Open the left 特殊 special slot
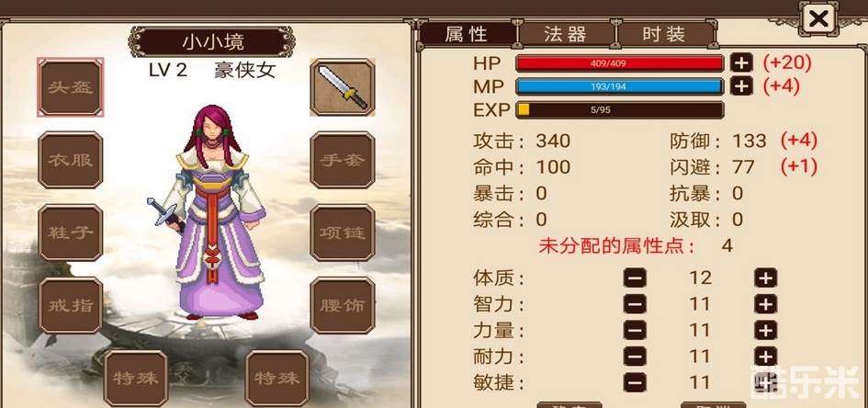This screenshot has width=868, height=408. [136, 378]
